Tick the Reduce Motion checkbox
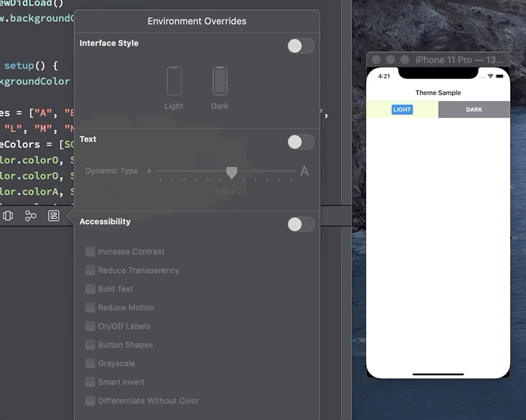 point(90,307)
